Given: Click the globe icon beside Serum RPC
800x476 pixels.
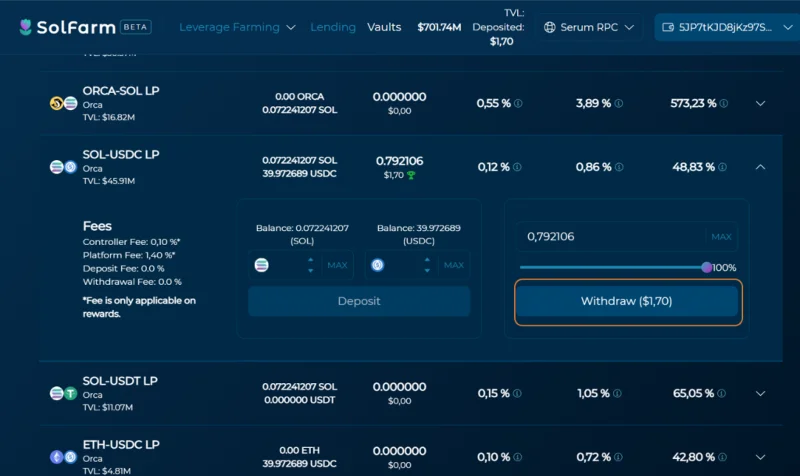Looking at the screenshot, I should pyautogui.click(x=549, y=27).
